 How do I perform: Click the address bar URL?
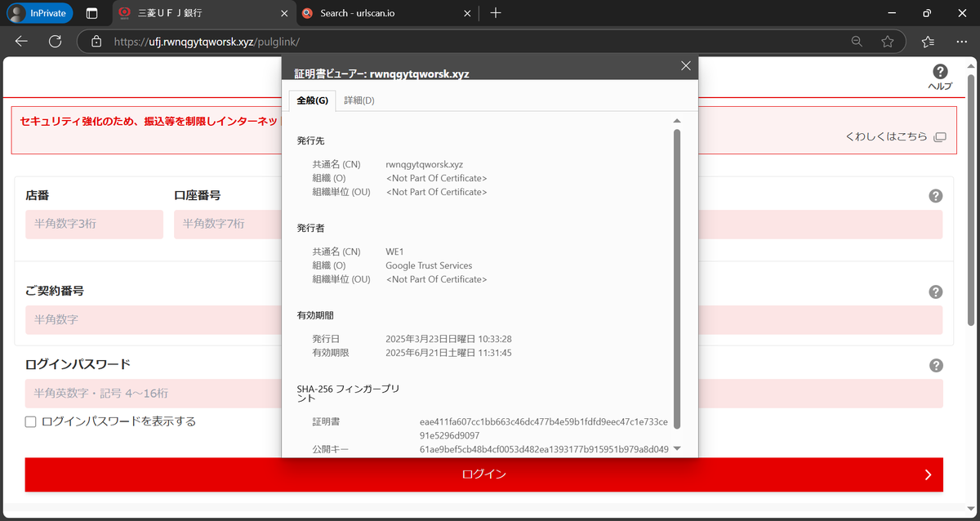click(207, 41)
